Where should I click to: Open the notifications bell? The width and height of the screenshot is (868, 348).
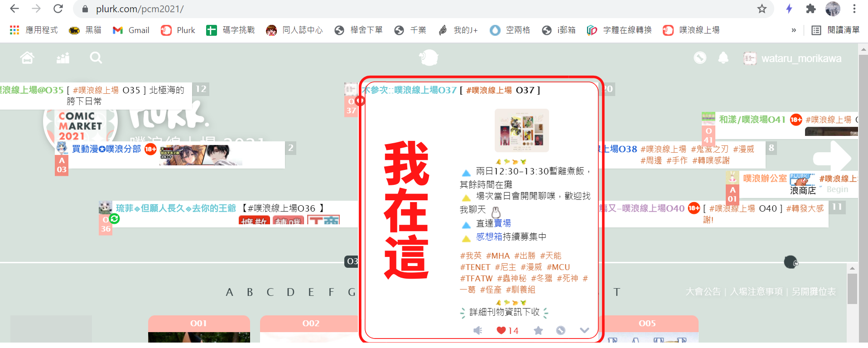723,58
